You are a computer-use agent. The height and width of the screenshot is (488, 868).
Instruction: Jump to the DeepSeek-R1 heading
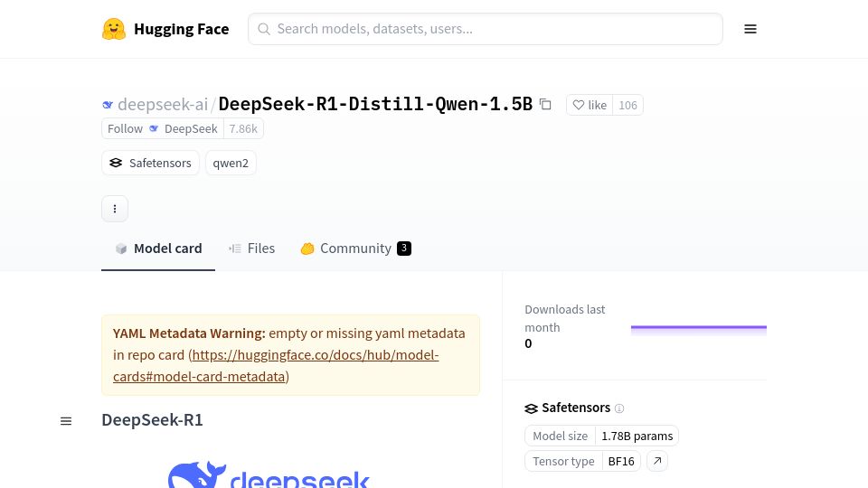tap(152, 420)
